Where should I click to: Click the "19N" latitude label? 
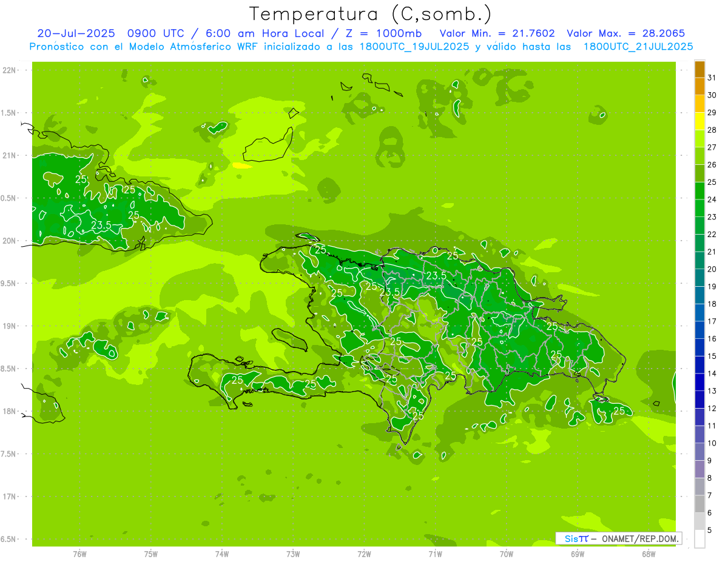[10, 326]
